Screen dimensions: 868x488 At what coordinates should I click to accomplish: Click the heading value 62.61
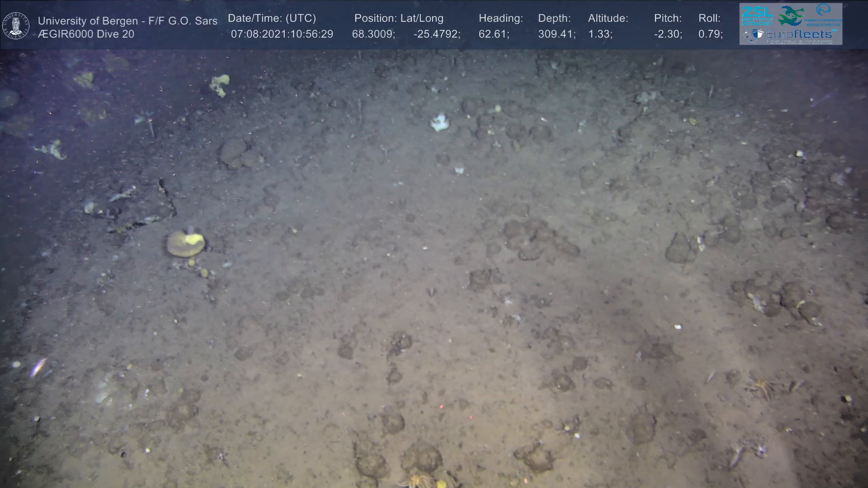coord(494,34)
